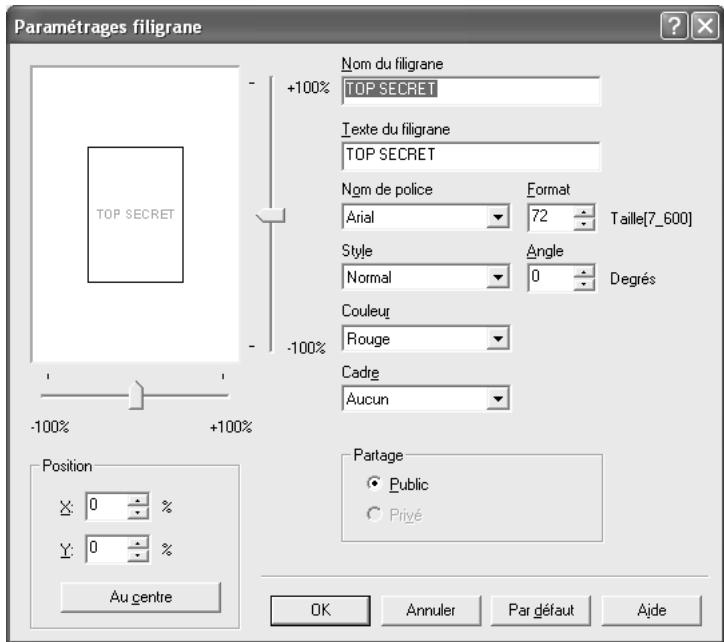Decrease the Angle with down arrow
724x642 pixels.
(584, 284)
